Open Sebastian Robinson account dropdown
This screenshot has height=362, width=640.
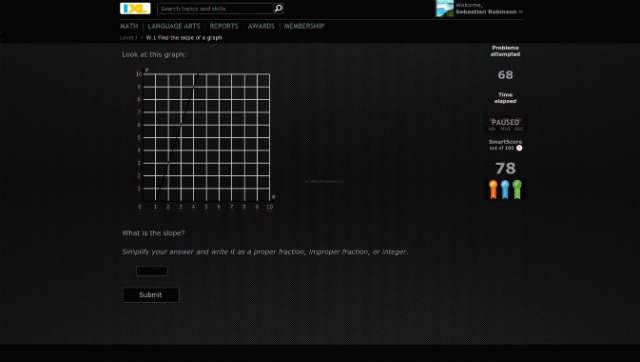[x=489, y=12]
